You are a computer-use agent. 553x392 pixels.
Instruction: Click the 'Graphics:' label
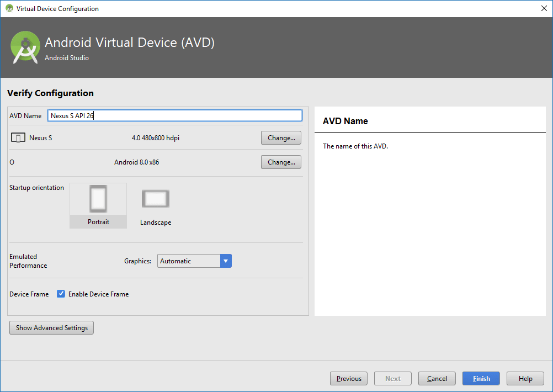(x=137, y=261)
